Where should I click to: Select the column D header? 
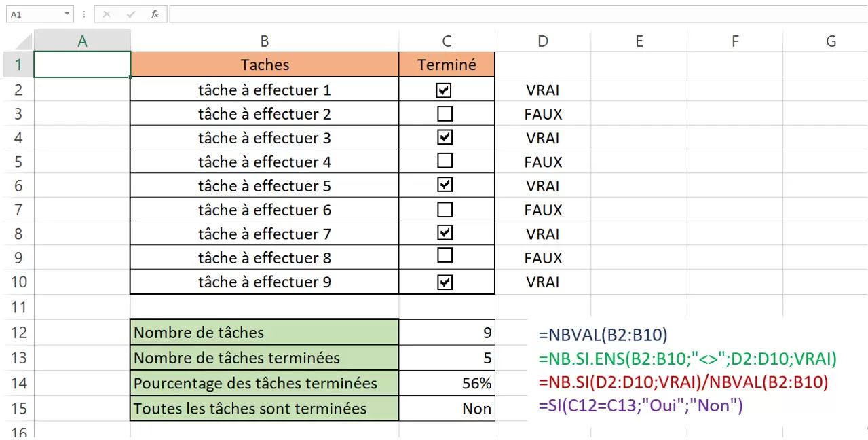tap(542, 41)
